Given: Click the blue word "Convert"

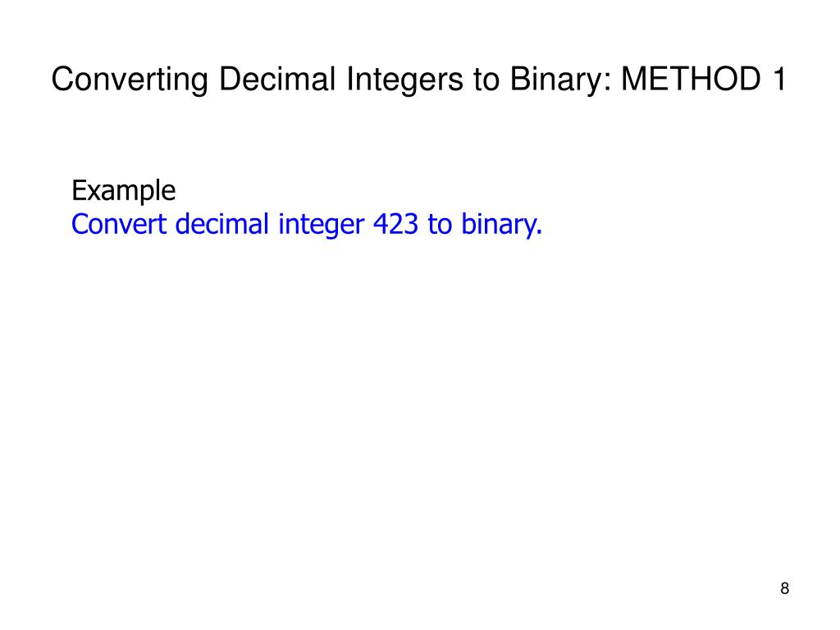Looking at the screenshot, I should pyautogui.click(x=118, y=223).
